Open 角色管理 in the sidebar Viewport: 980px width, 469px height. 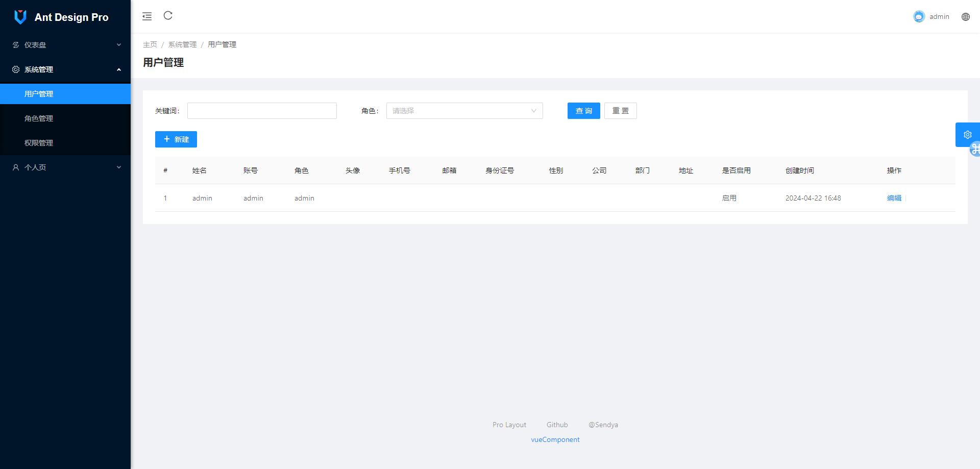[65, 118]
